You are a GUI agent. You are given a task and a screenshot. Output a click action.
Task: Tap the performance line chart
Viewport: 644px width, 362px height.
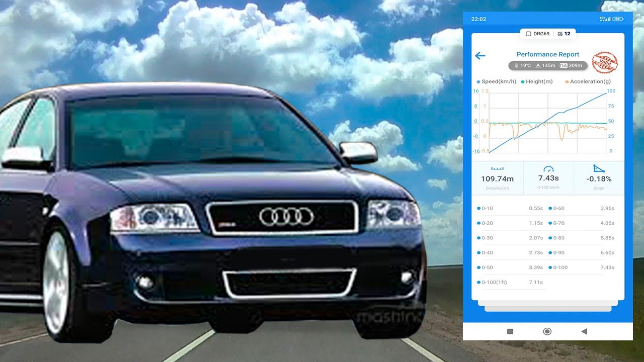[x=548, y=123]
